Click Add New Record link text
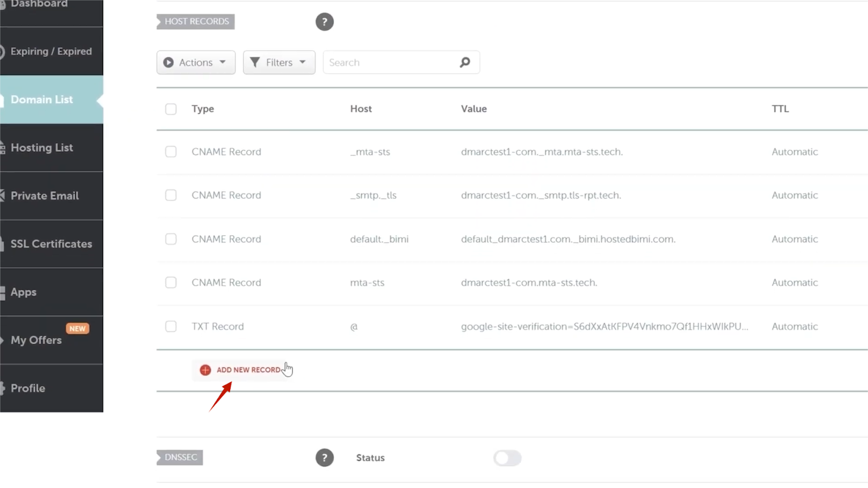 [x=248, y=370]
